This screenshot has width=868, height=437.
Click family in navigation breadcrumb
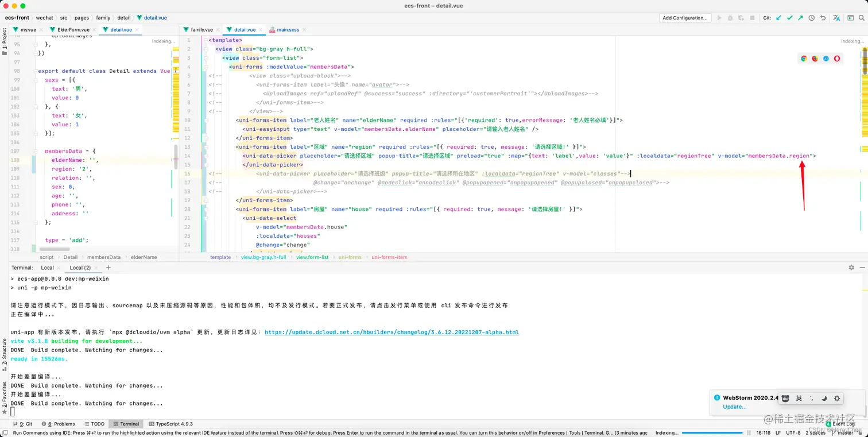click(x=103, y=18)
